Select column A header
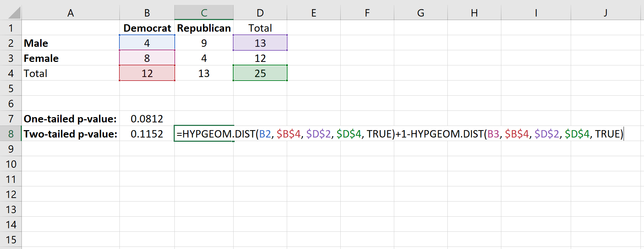This screenshot has height=249, width=644. point(70,13)
